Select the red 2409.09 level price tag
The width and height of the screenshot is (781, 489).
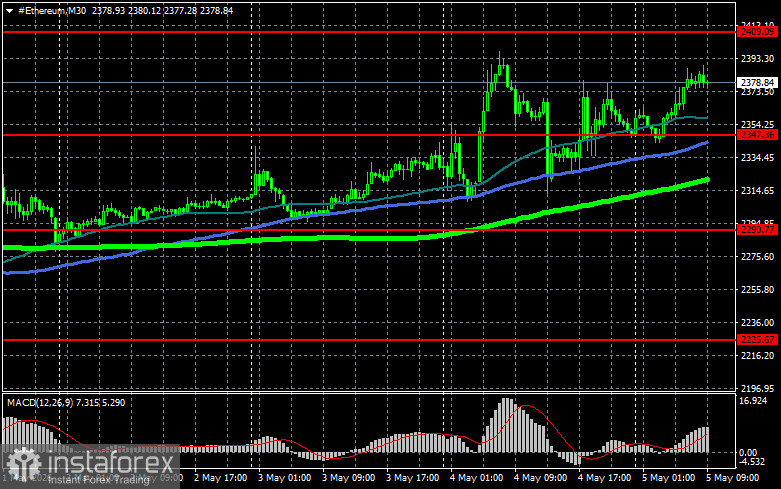click(757, 32)
